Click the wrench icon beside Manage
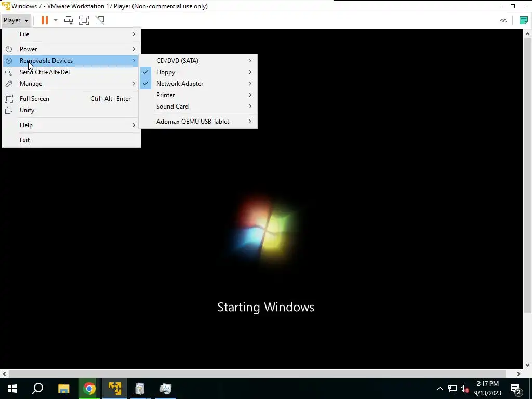Viewport: 532px width, 399px height. tap(9, 84)
